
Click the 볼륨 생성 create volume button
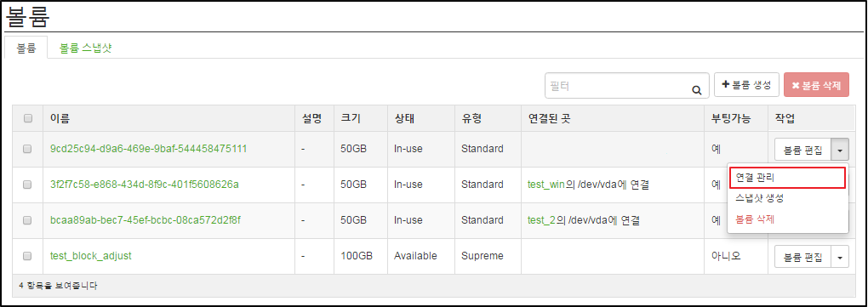coord(747,85)
